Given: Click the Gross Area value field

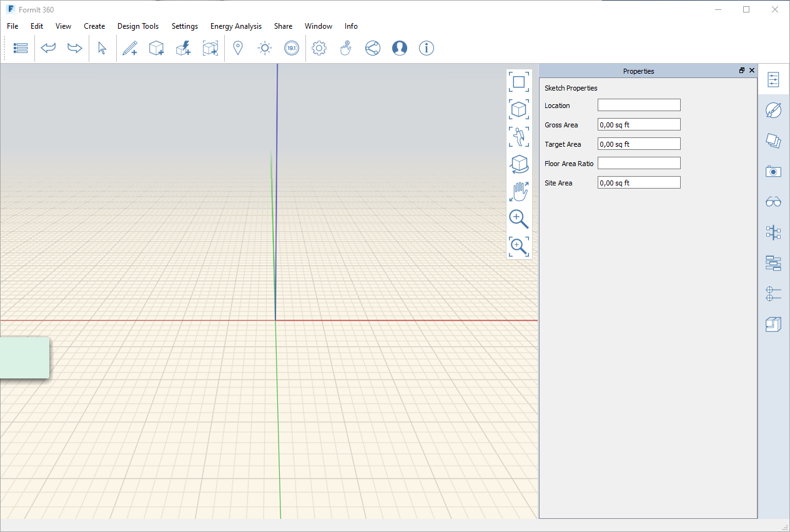Looking at the screenshot, I should 639,125.
